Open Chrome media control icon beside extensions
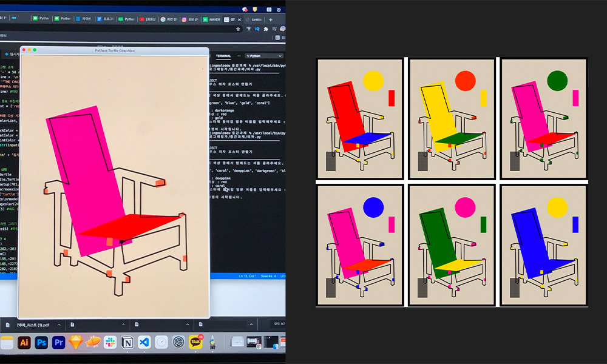The width and height of the screenshot is (607, 364). click(x=274, y=29)
